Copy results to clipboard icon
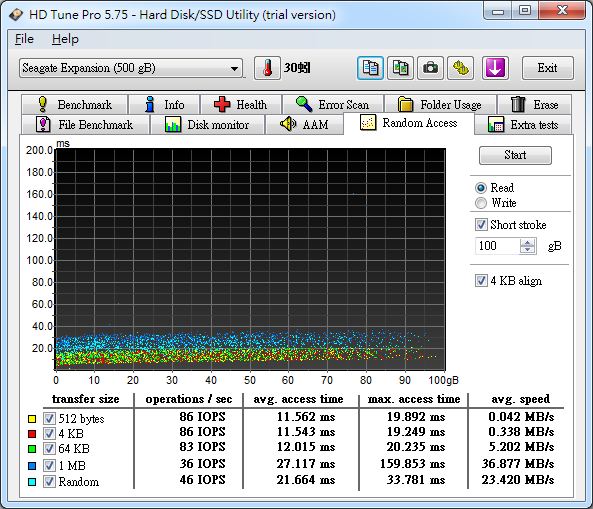The image size is (593, 509). pyautogui.click(x=370, y=68)
